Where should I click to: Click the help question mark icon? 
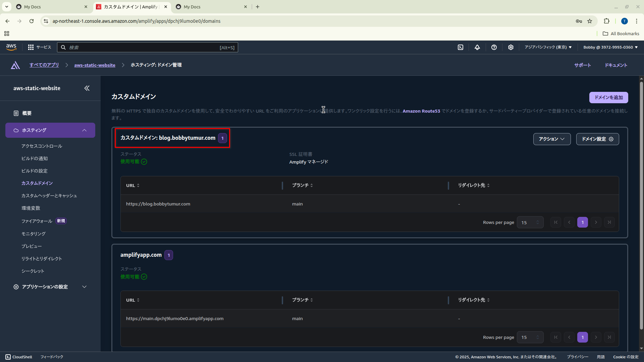(494, 47)
